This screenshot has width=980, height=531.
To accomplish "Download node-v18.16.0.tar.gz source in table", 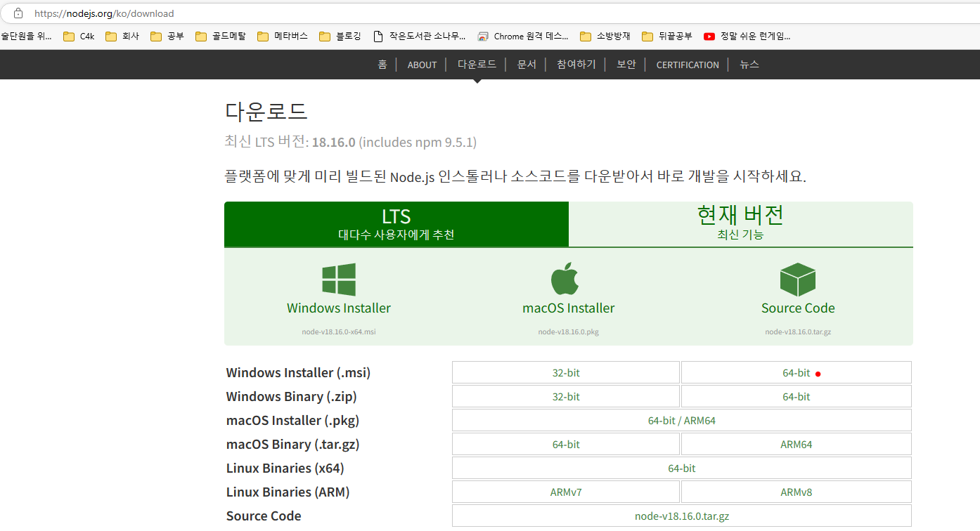I will click(682, 516).
